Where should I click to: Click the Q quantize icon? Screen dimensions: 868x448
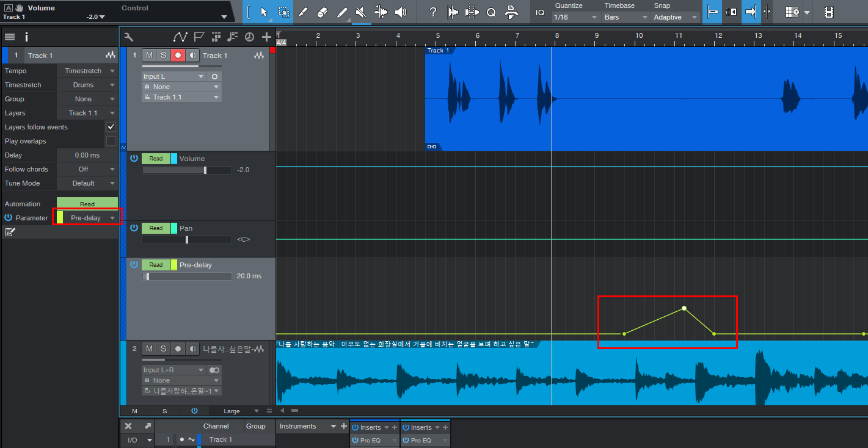(491, 12)
